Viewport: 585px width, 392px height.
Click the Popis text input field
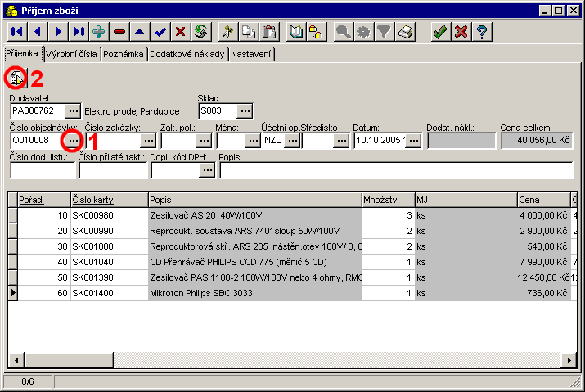pyautogui.click(x=396, y=170)
